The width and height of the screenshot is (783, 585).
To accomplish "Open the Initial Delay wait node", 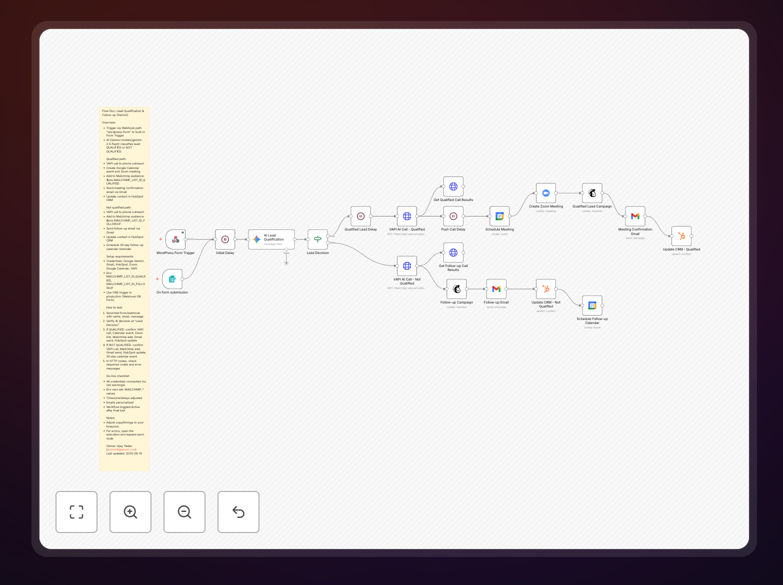I will pyautogui.click(x=225, y=239).
